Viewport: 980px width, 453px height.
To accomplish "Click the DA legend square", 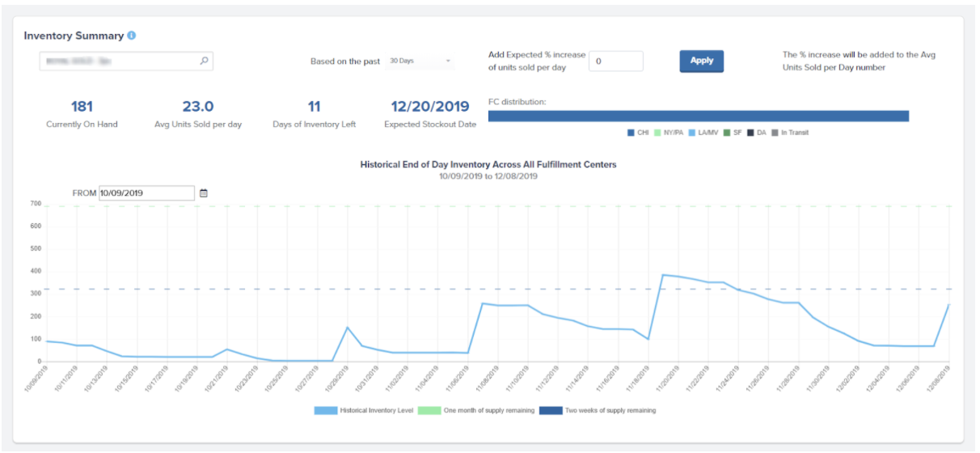I will click(x=751, y=133).
